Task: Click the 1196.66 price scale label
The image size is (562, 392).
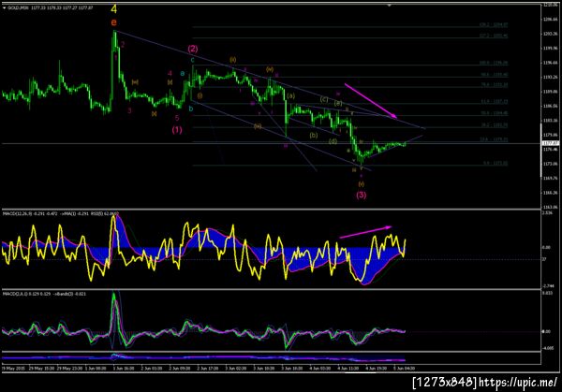Action: pos(551,63)
